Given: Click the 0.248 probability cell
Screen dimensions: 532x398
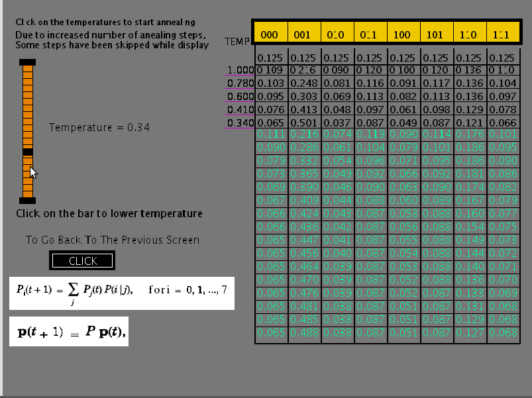Looking at the screenshot, I should [304, 83].
